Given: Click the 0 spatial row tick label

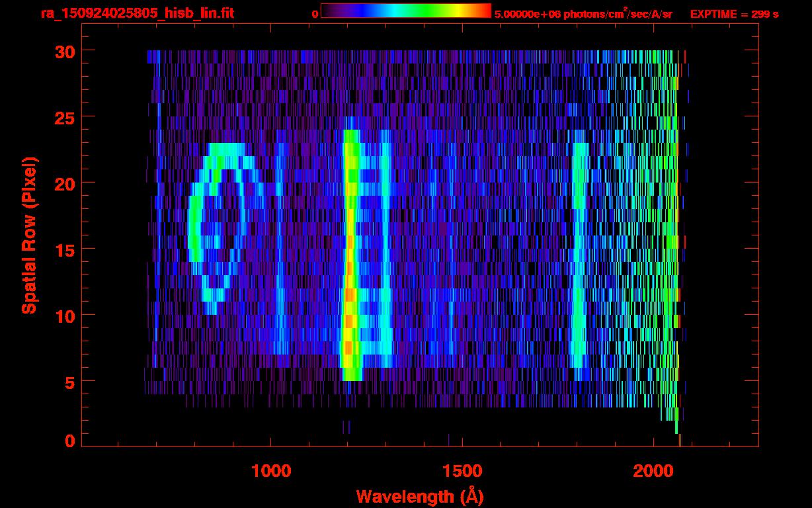Looking at the screenshot, I should coord(71,441).
